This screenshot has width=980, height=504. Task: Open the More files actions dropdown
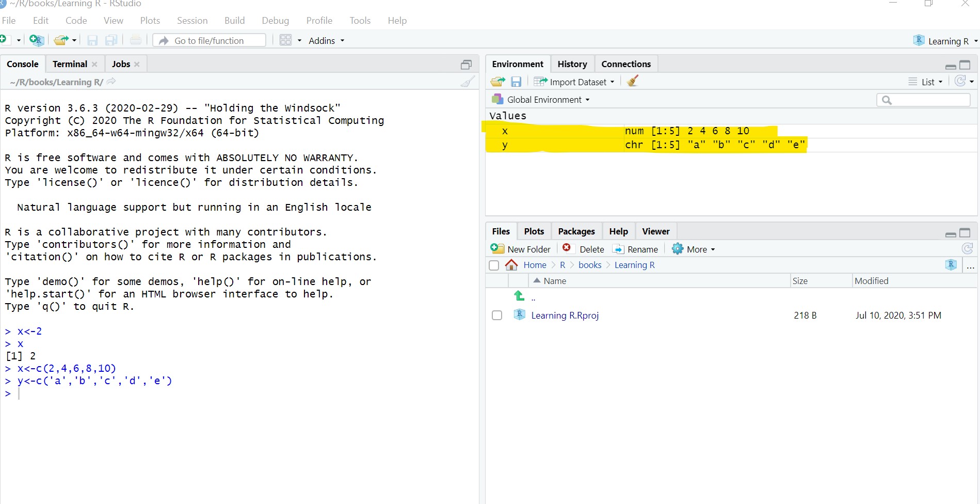pos(694,249)
